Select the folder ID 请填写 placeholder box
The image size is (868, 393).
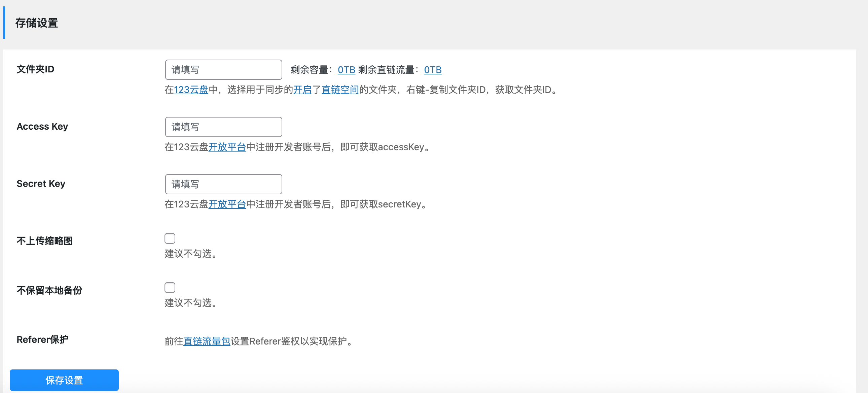(x=223, y=69)
